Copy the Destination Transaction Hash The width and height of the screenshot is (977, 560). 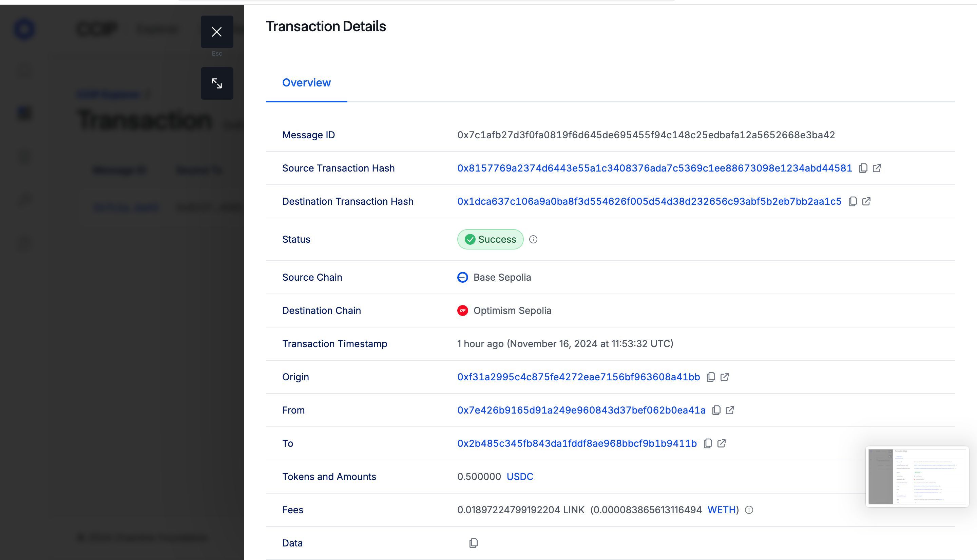point(853,202)
